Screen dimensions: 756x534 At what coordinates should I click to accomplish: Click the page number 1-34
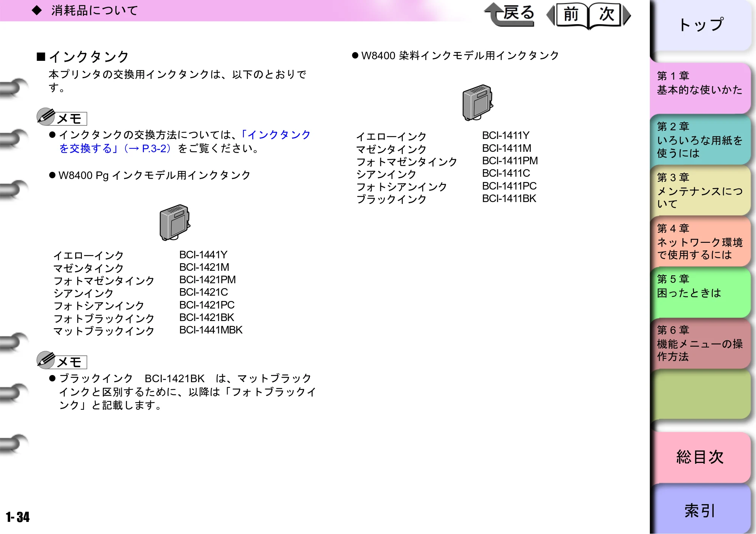pyautogui.click(x=18, y=517)
